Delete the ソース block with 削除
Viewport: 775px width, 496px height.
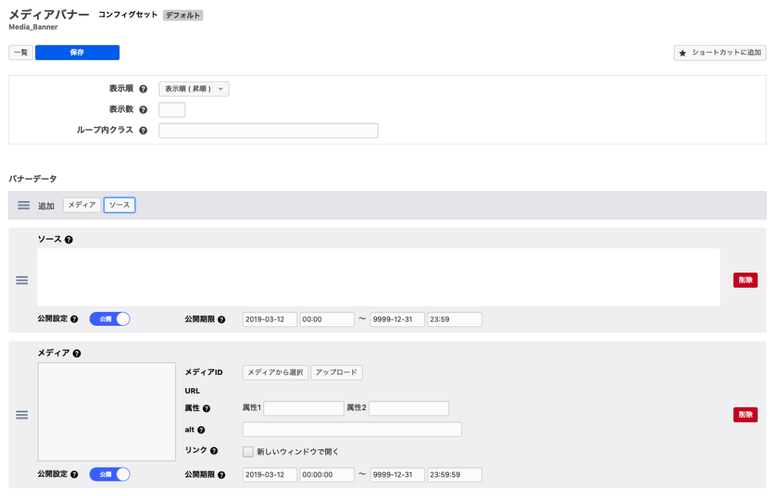click(745, 281)
